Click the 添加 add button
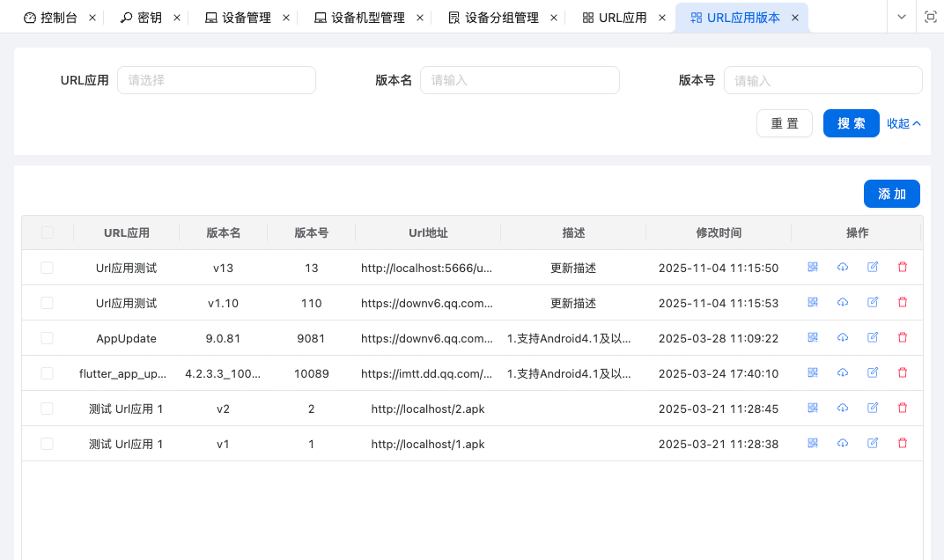The width and height of the screenshot is (944, 560). (891, 194)
